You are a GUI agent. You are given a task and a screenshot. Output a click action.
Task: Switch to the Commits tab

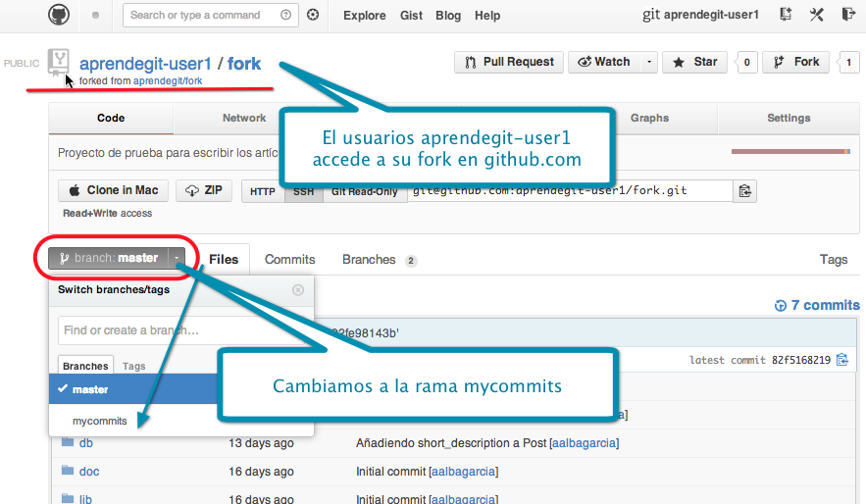(x=289, y=260)
